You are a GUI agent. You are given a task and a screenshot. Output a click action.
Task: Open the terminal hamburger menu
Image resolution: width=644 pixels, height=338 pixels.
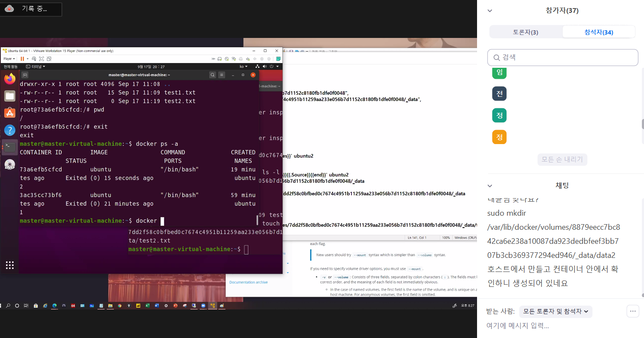[x=222, y=75]
